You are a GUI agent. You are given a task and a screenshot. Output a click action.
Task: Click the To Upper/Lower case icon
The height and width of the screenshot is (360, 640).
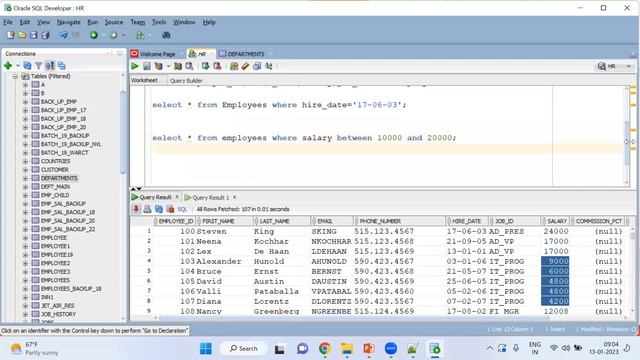point(269,66)
